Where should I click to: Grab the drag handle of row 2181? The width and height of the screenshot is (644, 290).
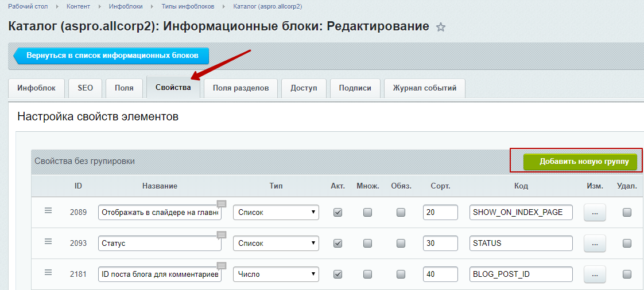(48, 272)
